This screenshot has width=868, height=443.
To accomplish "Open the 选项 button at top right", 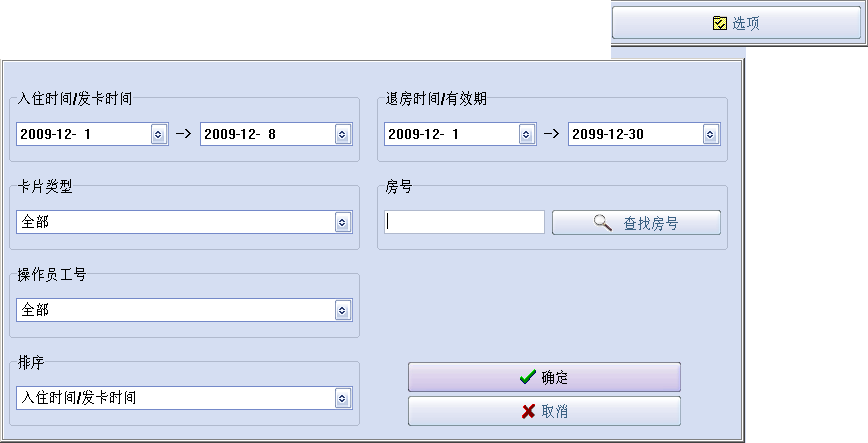I will (737, 23).
